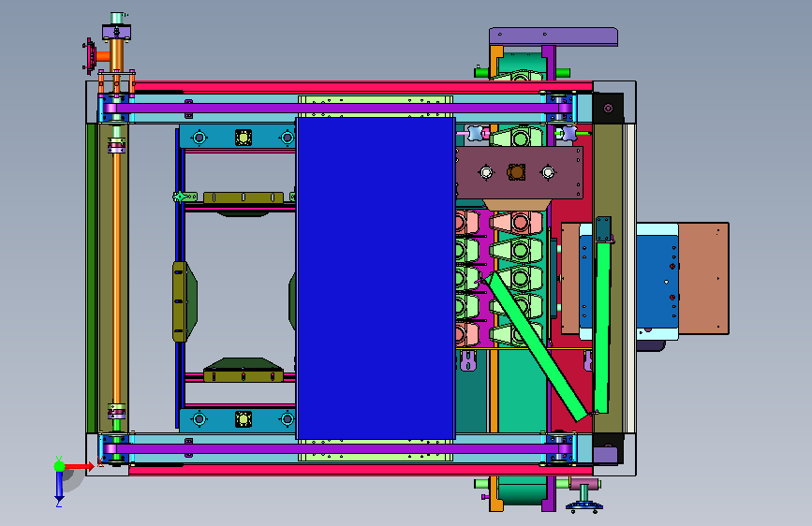812x526 pixels.
Task: Select the lower olive clamp block
Action: click(x=244, y=376)
